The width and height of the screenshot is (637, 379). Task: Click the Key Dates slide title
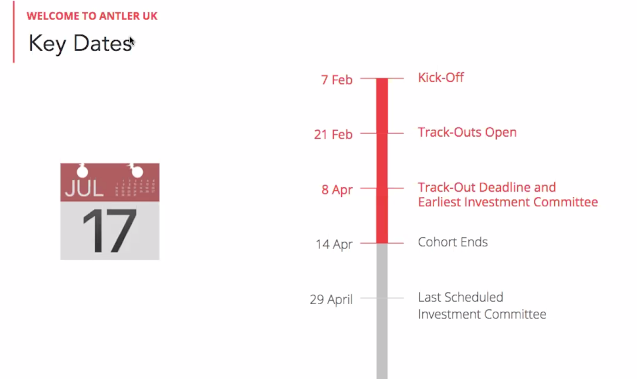(80, 43)
